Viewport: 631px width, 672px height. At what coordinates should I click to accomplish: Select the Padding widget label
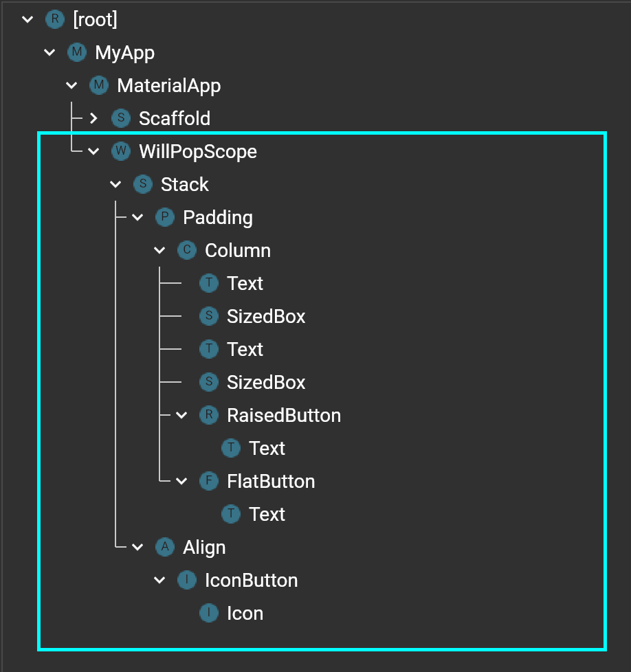217,217
